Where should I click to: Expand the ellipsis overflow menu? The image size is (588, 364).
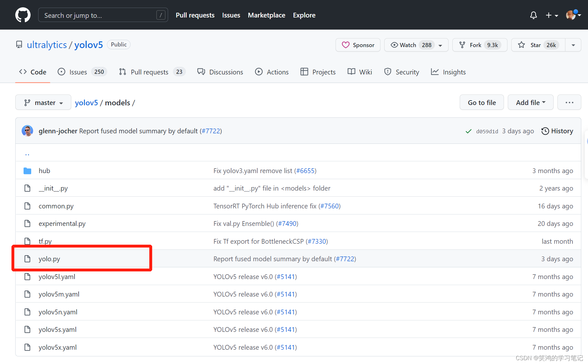click(x=569, y=102)
